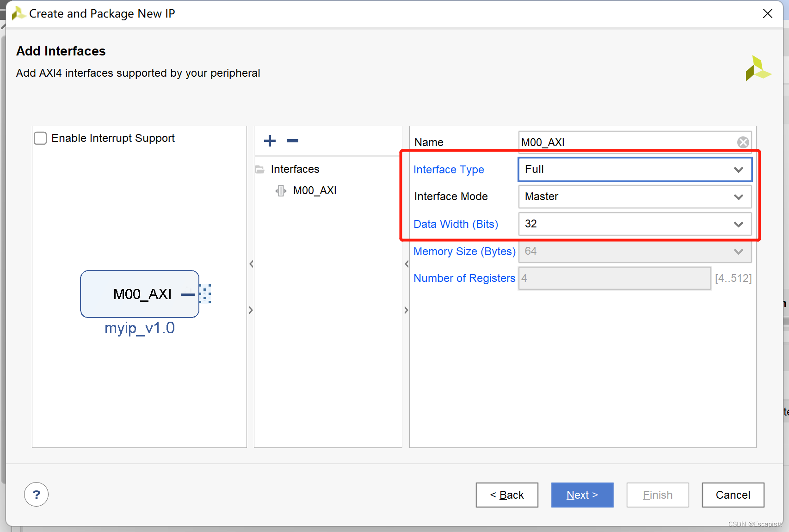Add a new interface with plus icon

coord(270,141)
